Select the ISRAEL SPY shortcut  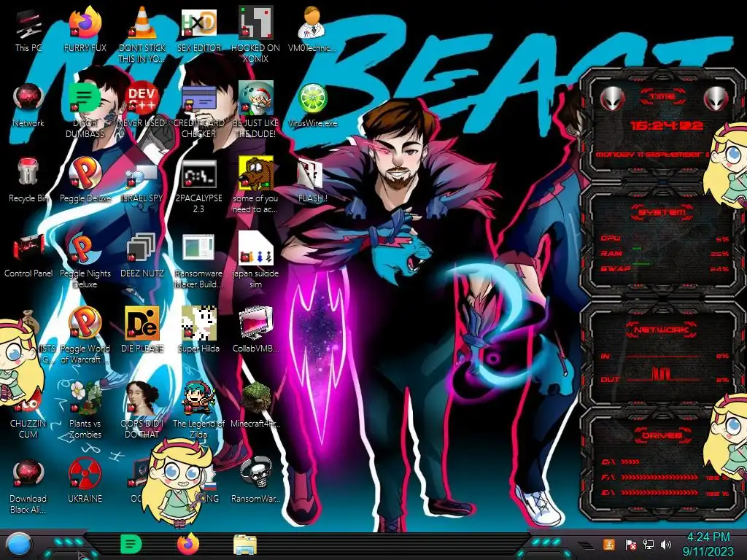(142, 181)
